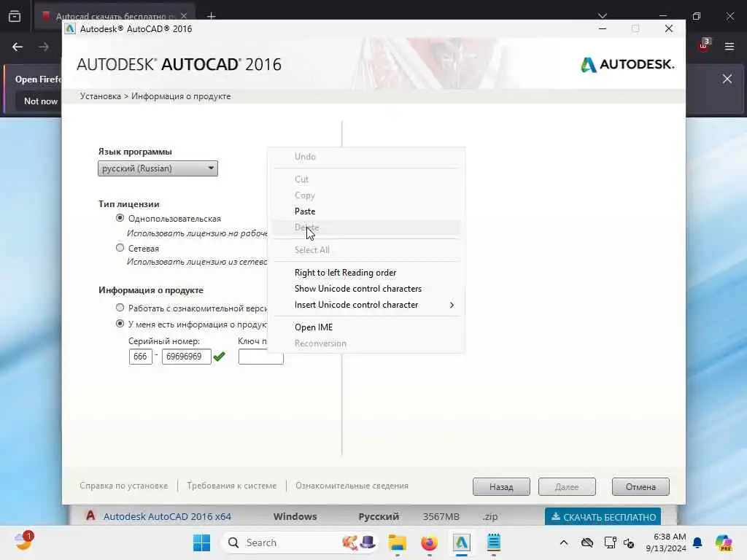Viewport: 747px width, 560px height.
Task: Open the Notepad taskbar icon
Action: click(x=494, y=542)
